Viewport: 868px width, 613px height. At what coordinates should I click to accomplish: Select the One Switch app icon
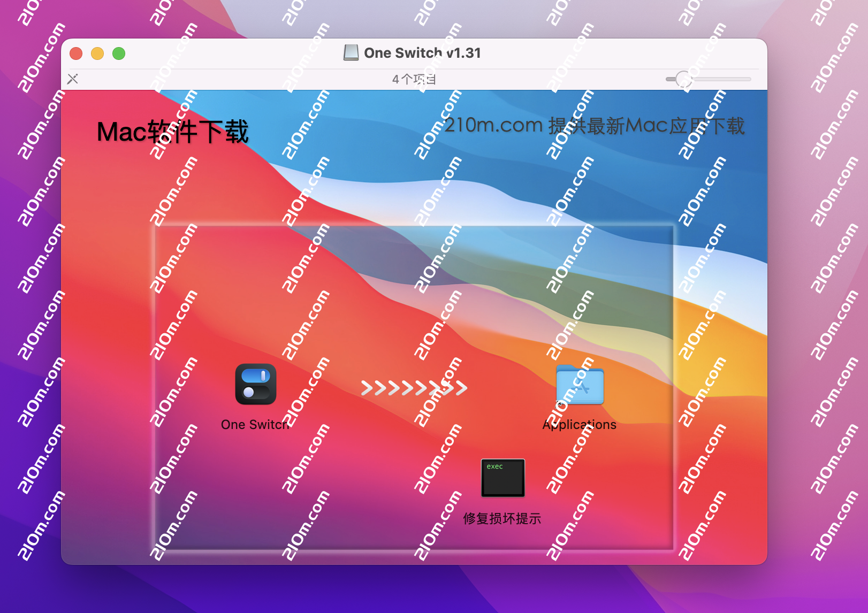[x=256, y=384]
